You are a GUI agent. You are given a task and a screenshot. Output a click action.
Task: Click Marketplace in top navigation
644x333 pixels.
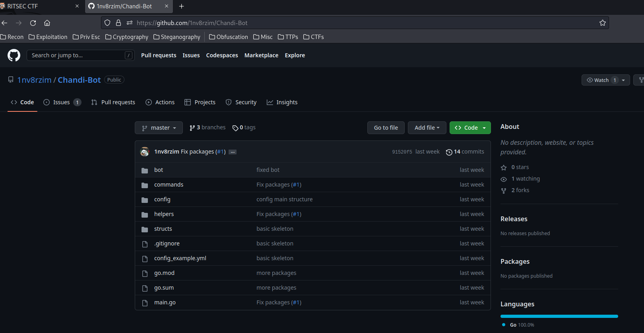click(262, 55)
